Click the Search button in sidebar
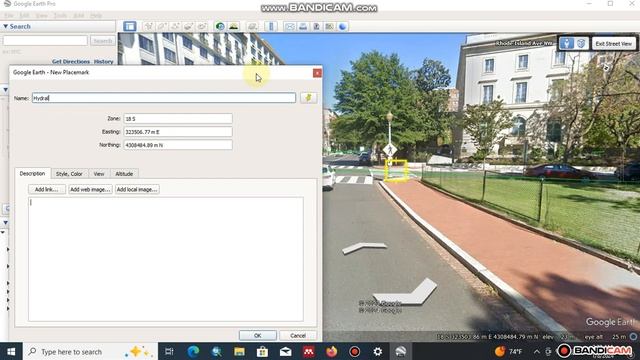 [x=102, y=41]
